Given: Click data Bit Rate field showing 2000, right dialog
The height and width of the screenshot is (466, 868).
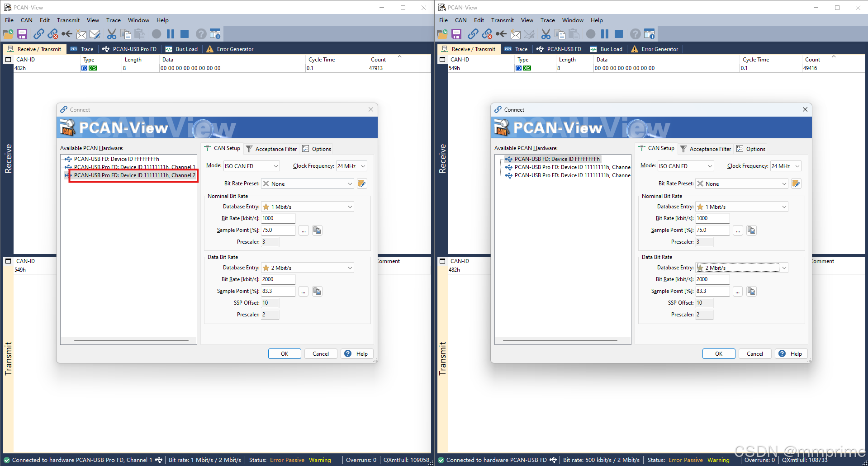Looking at the screenshot, I should click(712, 279).
